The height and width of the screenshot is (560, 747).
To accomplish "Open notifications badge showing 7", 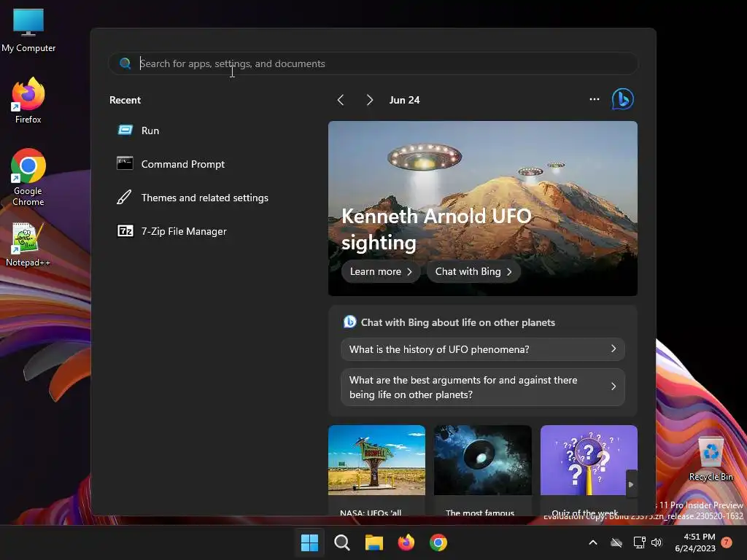I will (727, 542).
